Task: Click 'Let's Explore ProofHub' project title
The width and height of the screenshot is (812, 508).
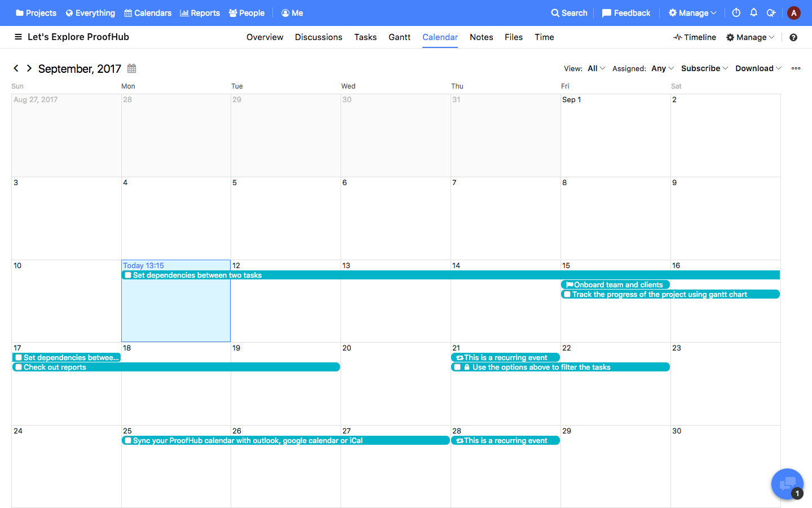Action: click(78, 37)
